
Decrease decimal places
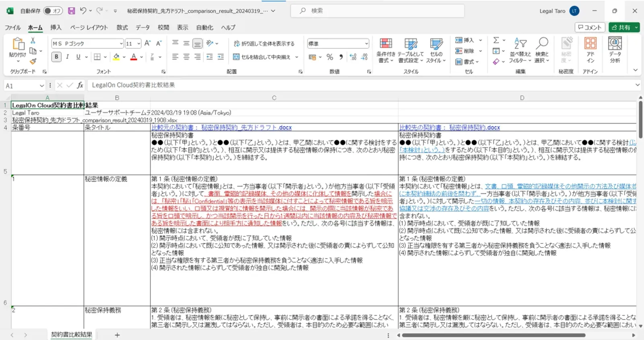364,57
